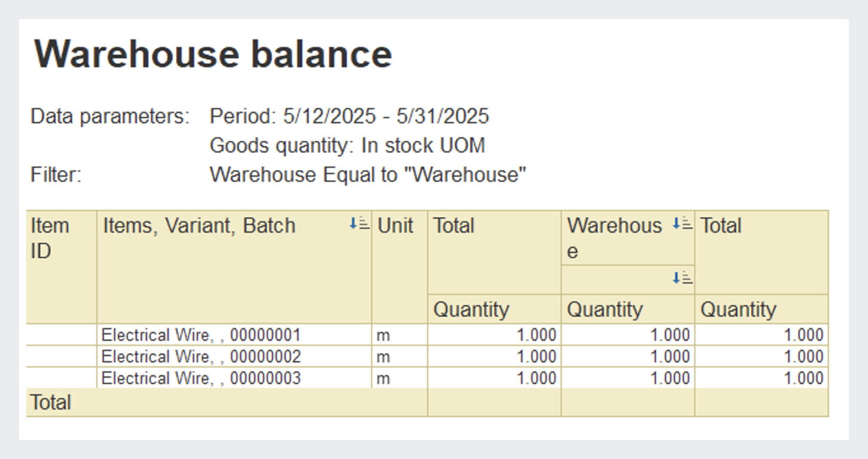Select the Unit column header

coord(395,226)
